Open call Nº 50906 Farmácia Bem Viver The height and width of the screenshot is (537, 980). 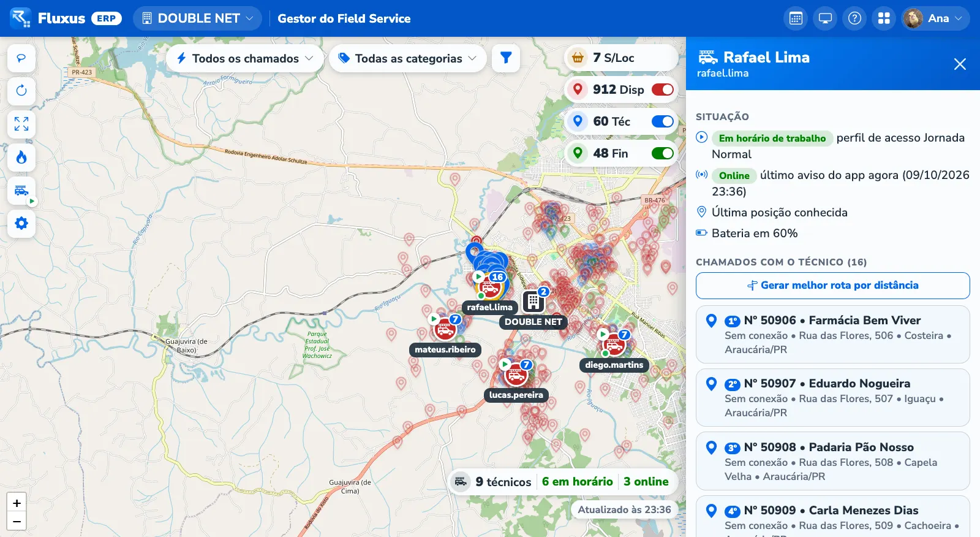[x=833, y=334]
